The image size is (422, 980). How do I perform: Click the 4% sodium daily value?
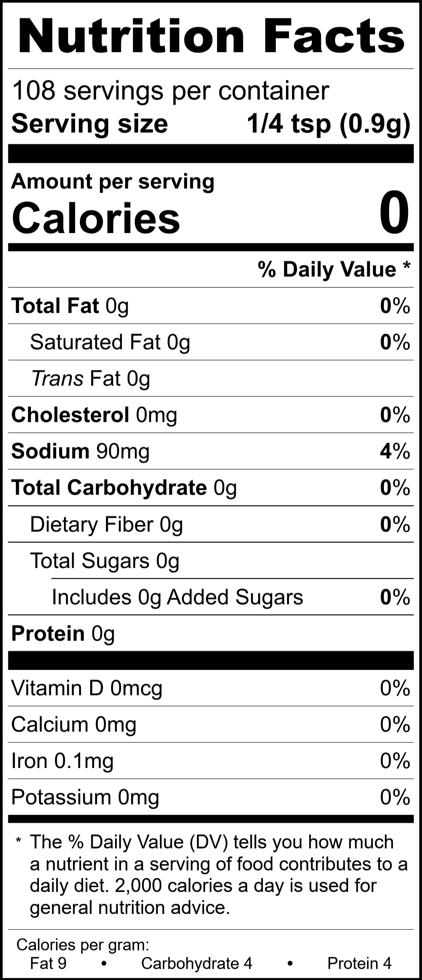395,451
